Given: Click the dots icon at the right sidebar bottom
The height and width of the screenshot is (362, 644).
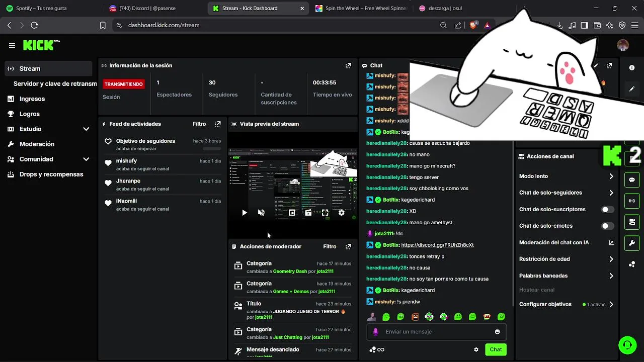Looking at the screenshot, I should pos(632,264).
